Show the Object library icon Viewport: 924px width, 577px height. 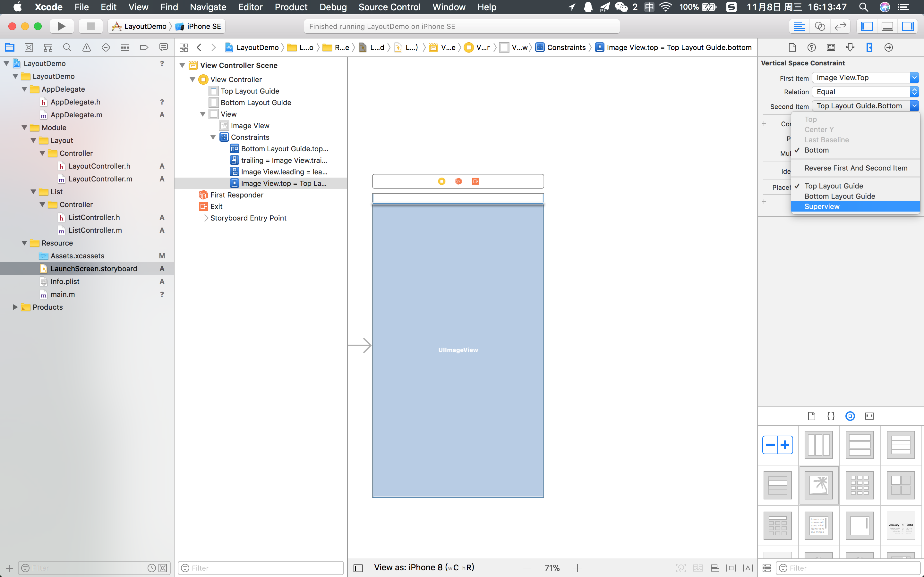point(850,416)
